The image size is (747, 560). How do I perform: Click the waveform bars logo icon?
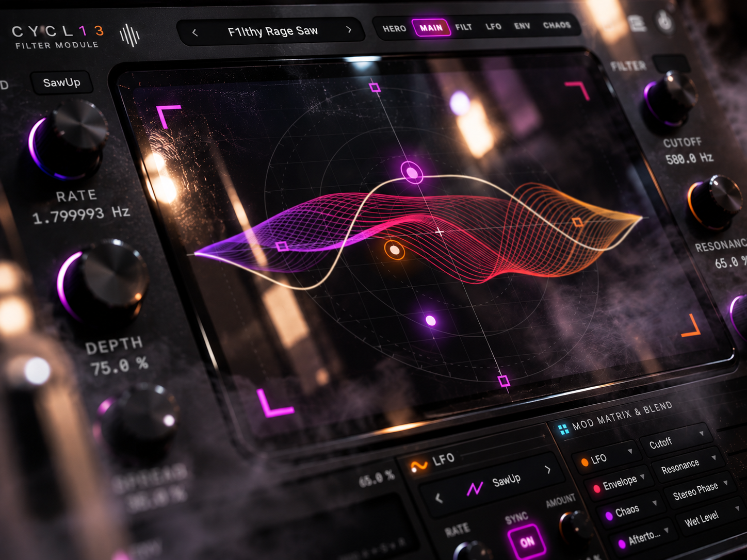129,35
